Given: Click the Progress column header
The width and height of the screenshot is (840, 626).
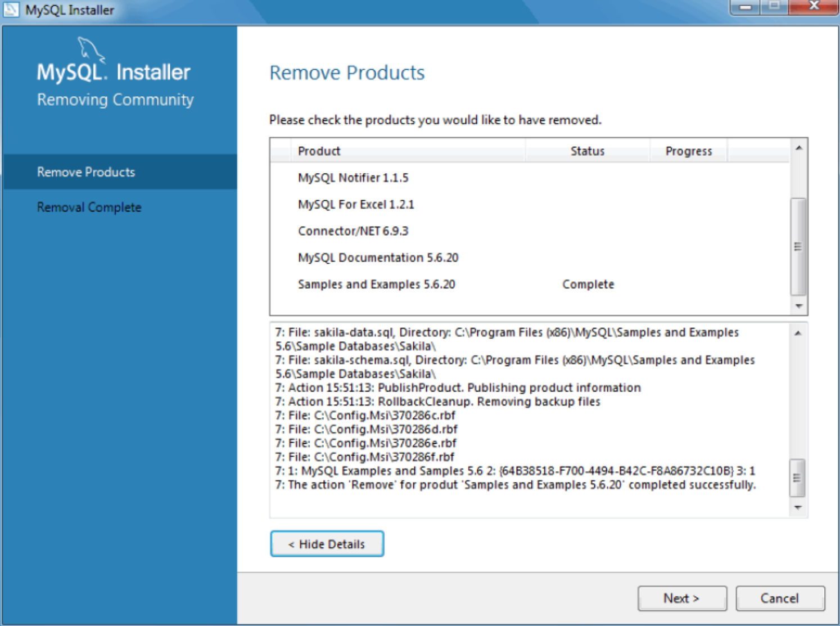Looking at the screenshot, I should (x=688, y=150).
